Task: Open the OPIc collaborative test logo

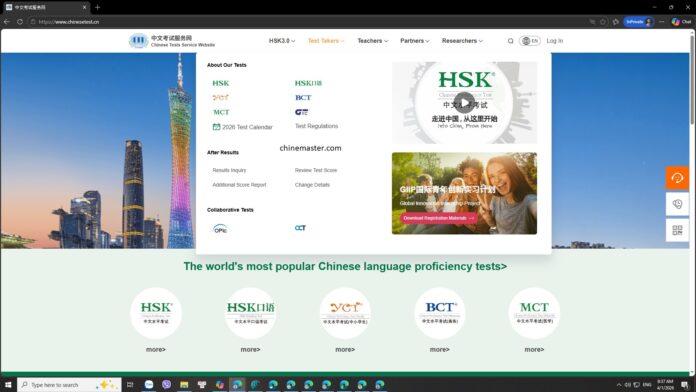Action: [220, 229]
